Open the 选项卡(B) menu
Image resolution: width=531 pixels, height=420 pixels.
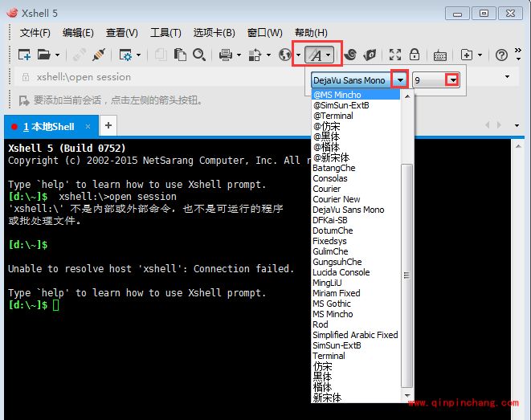(214, 33)
